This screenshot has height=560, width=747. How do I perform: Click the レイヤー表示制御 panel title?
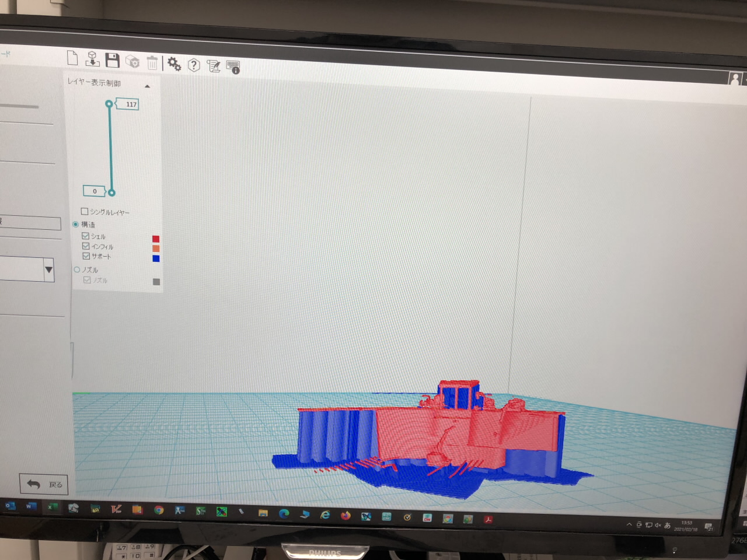[x=94, y=82]
